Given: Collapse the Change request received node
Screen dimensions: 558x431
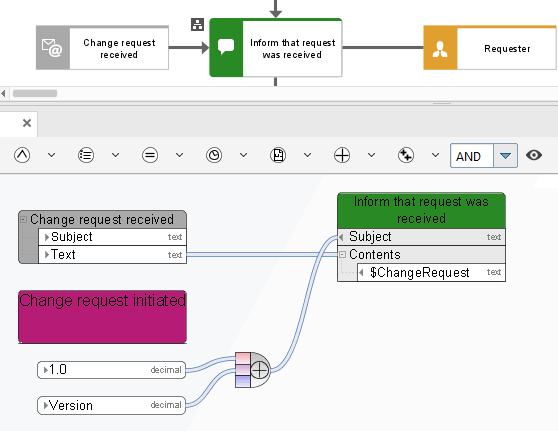Looking at the screenshot, I should [23, 220].
